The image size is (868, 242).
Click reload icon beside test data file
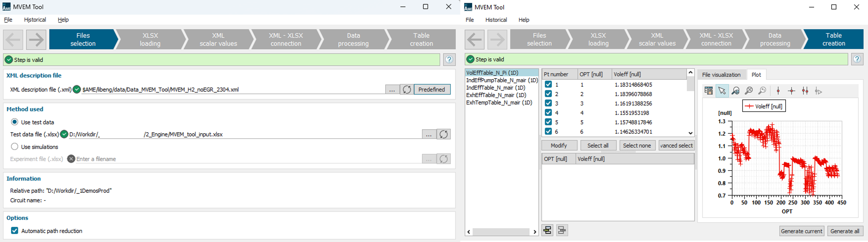[x=443, y=134]
